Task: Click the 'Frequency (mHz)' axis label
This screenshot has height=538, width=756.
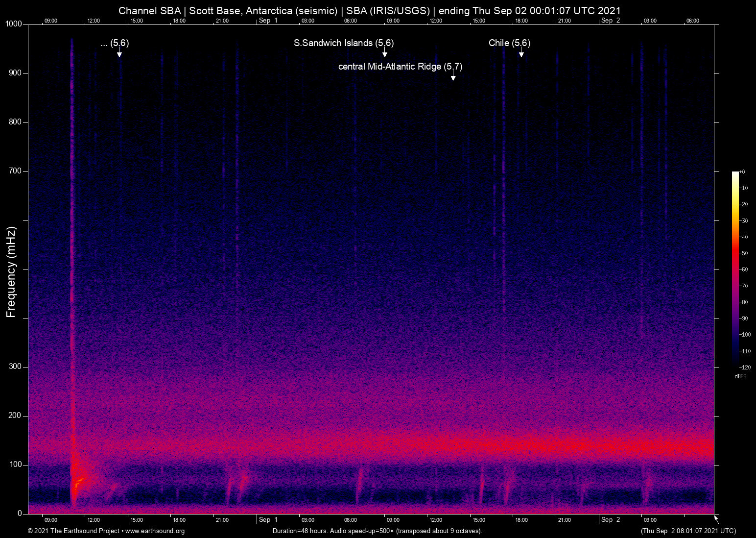Action: tap(11, 272)
